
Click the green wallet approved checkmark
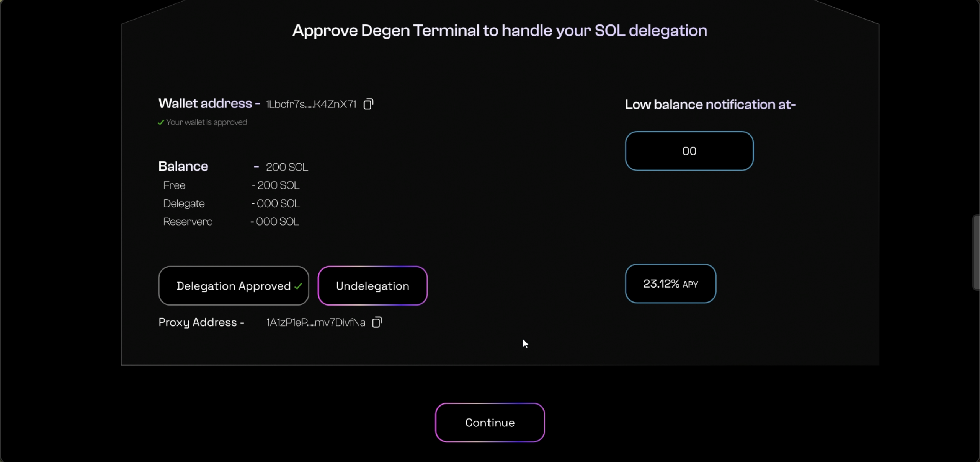161,122
